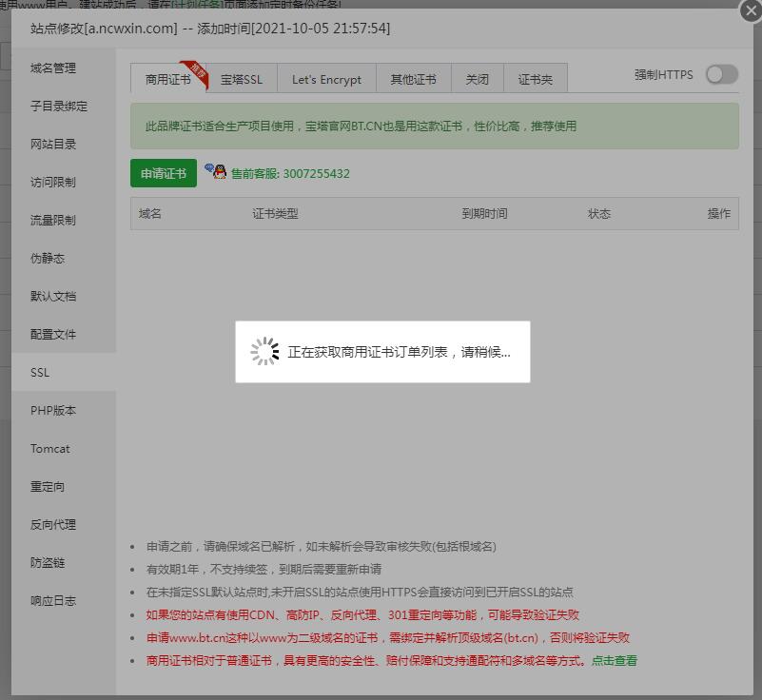Click the 正在获取商用证书订单列表 loading message
The image size is (762, 700).
(x=399, y=352)
